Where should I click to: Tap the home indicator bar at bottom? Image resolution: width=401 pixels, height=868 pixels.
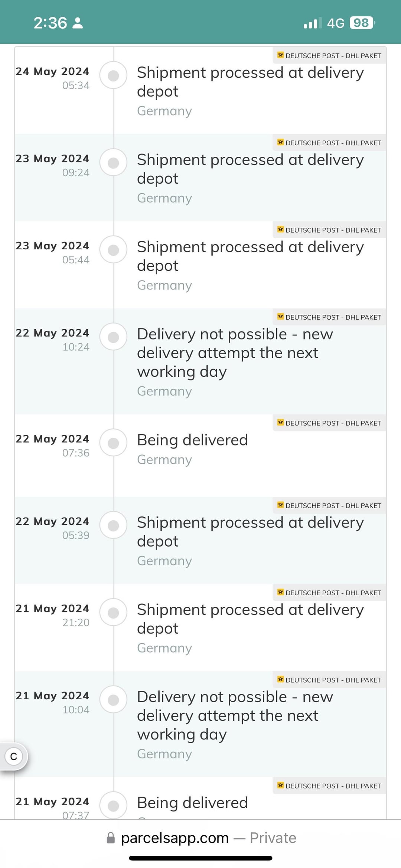(200, 858)
